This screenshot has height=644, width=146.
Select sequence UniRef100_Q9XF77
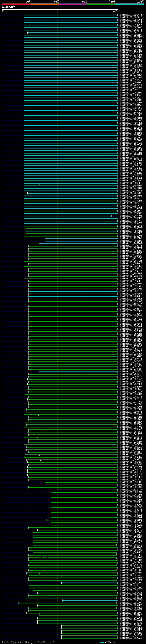131,600
